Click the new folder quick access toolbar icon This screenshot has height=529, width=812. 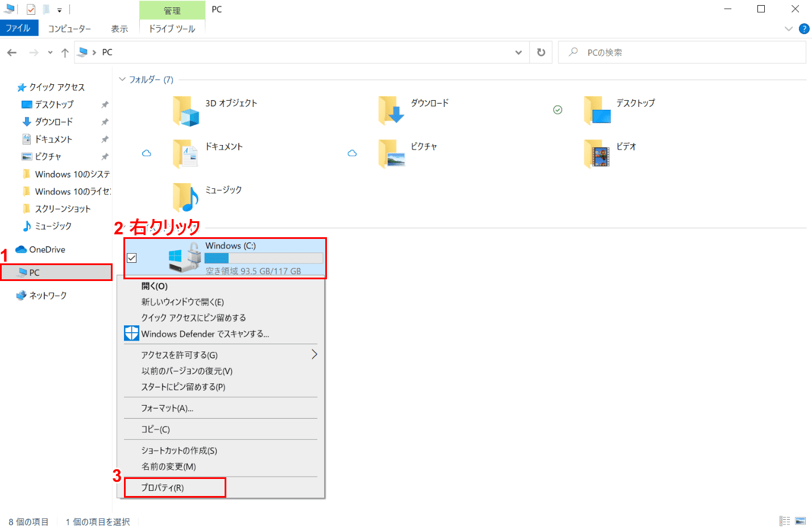(x=46, y=9)
